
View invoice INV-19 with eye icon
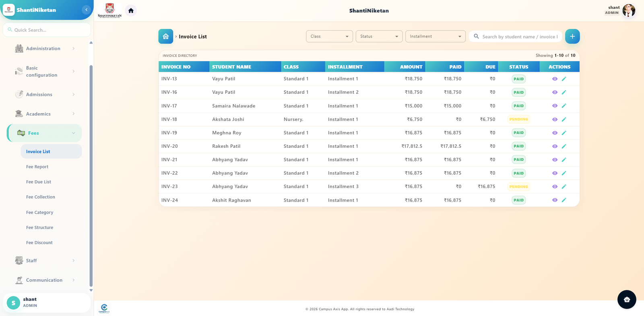click(555, 133)
